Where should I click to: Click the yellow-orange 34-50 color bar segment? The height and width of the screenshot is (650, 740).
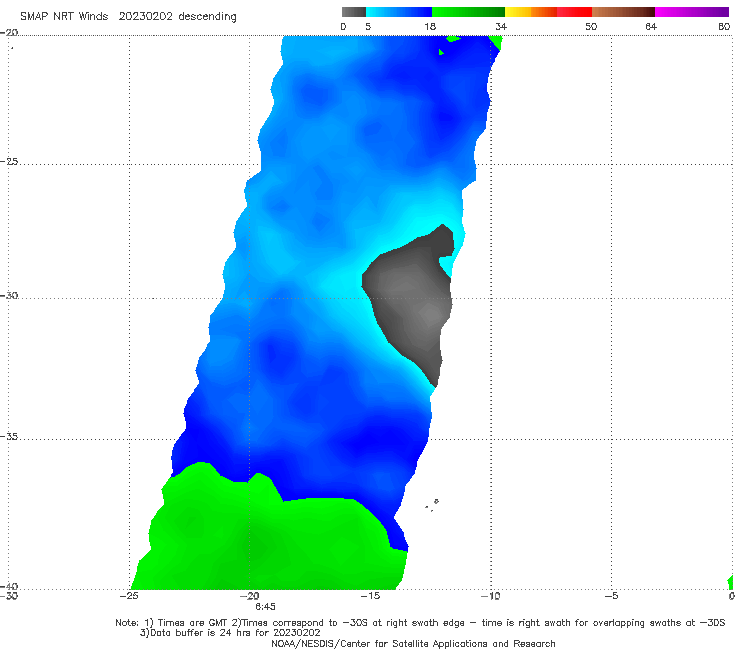click(548, 12)
